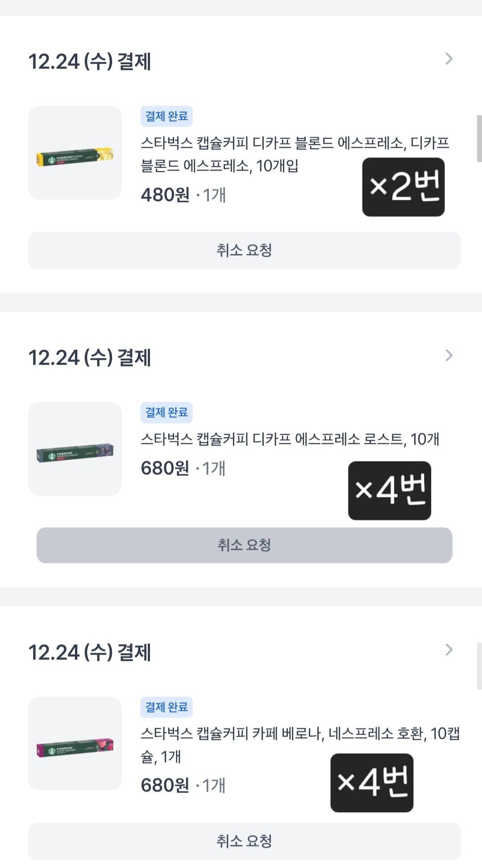Tap 결제 완료 status badge on first order
Image resolution: width=482 pixels, height=868 pixels.
coord(166,116)
